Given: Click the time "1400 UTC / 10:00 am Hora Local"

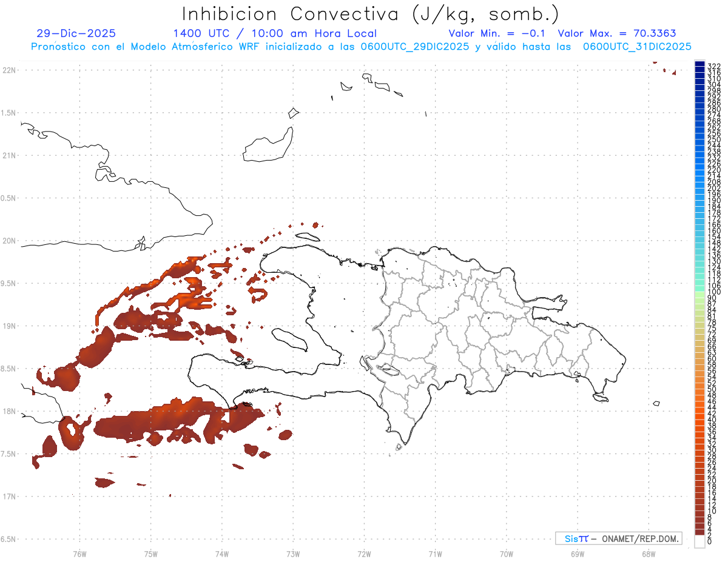Looking at the screenshot, I should 275,34.
